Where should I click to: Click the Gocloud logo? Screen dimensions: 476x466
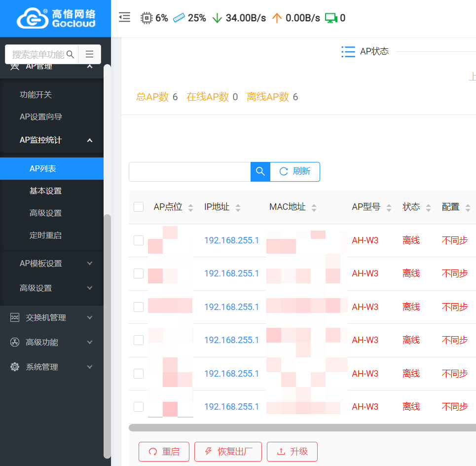tap(55, 18)
